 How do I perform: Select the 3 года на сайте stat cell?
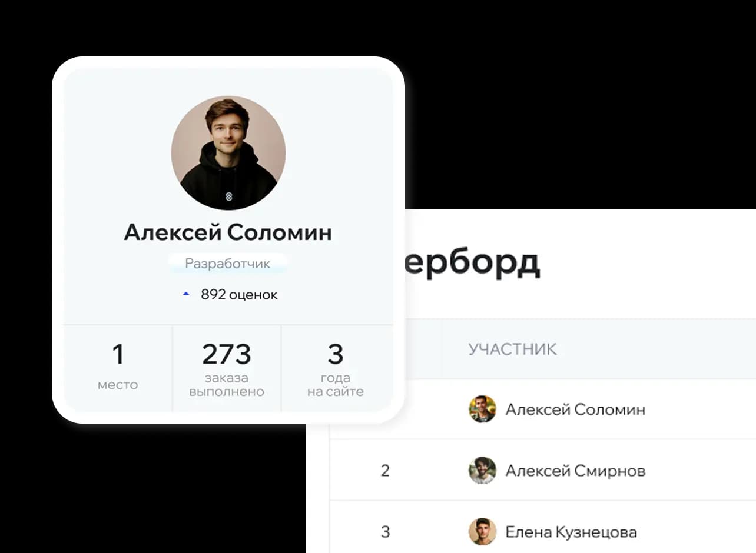[x=337, y=368]
